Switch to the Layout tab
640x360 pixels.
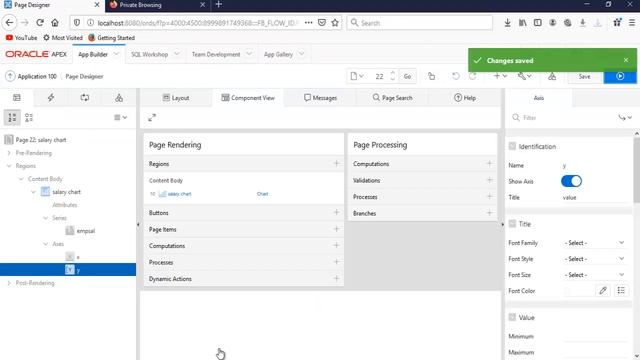176,98
